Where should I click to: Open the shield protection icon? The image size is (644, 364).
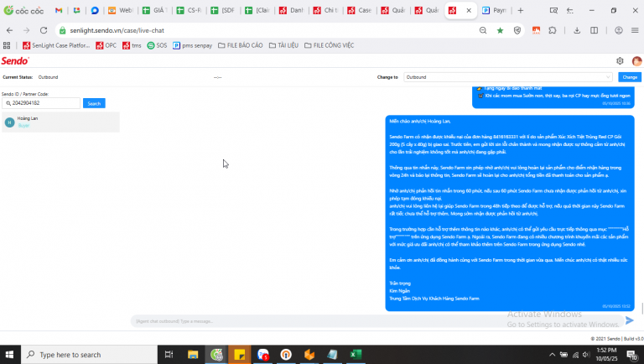click(x=517, y=30)
